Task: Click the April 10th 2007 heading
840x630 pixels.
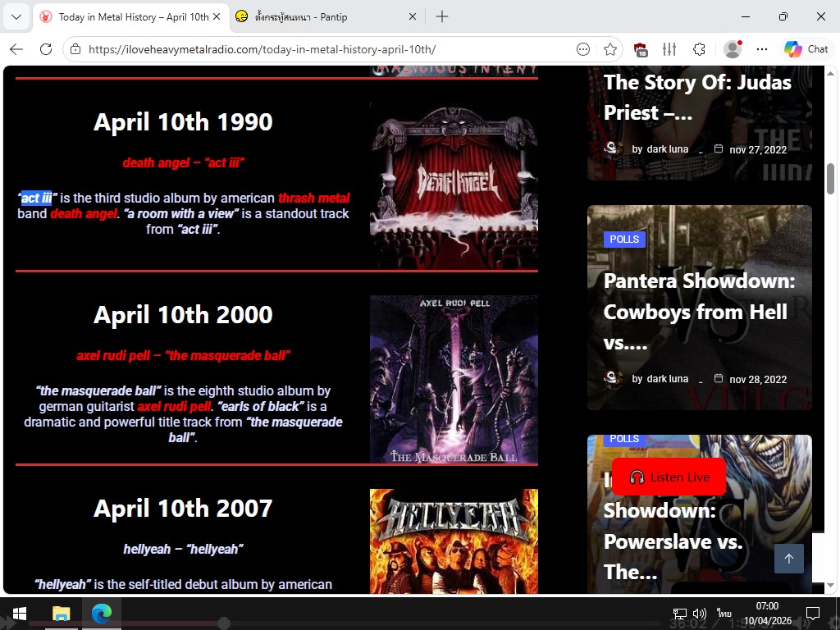Action: (183, 509)
